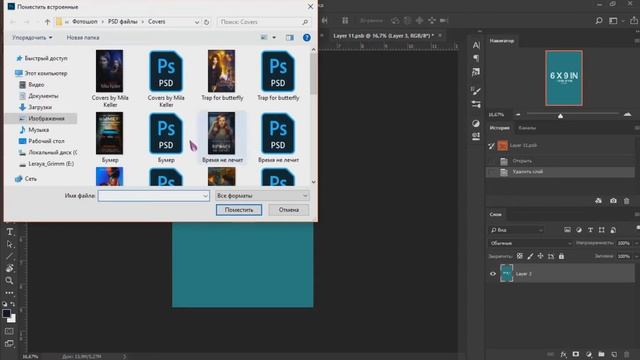Select the Zoom magnifier tool
640x360 pixels.
(9, 280)
